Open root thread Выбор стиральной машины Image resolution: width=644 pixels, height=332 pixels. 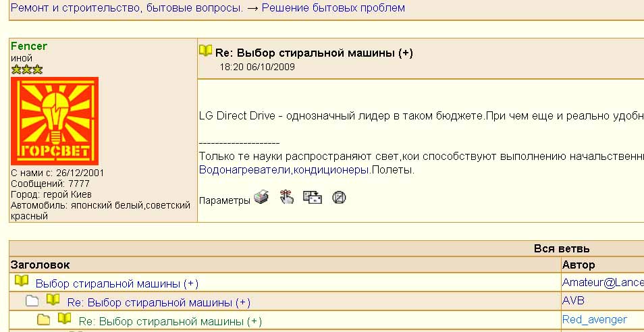click(117, 284)
